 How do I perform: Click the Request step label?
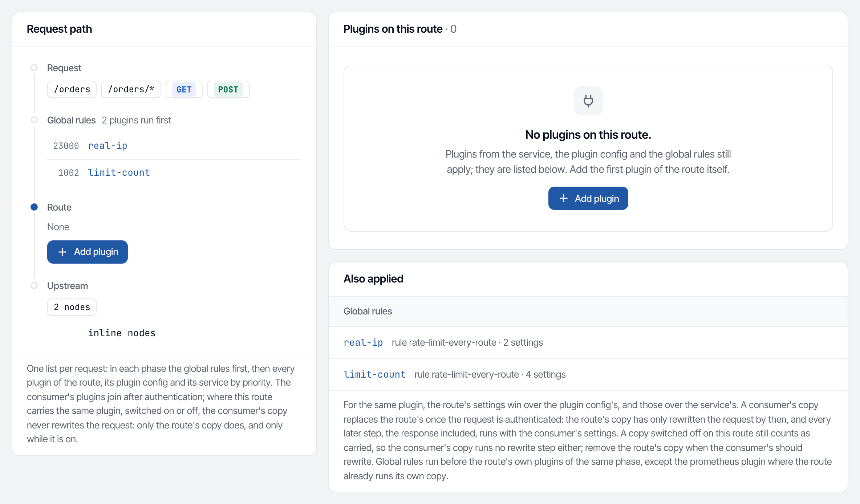pos(64,68)
